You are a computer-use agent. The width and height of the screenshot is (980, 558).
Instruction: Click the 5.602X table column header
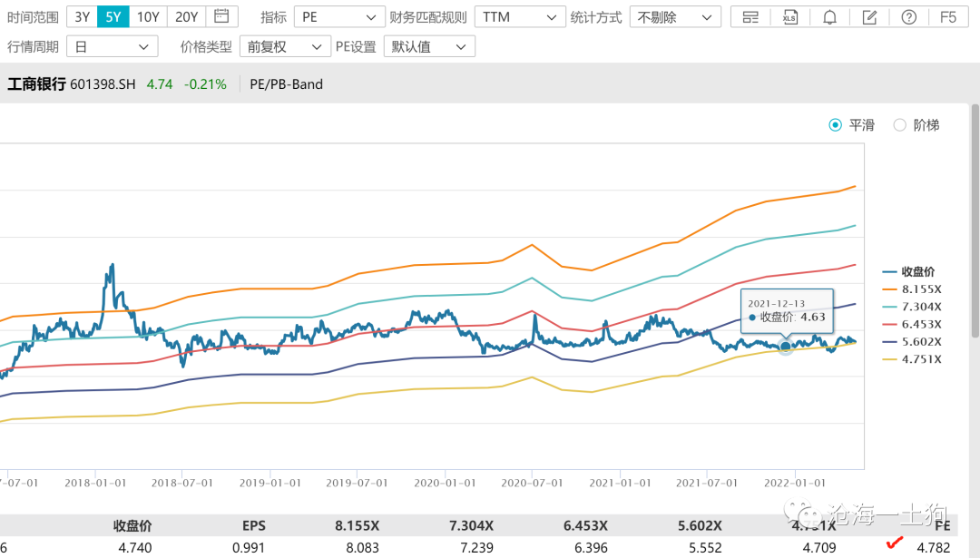tap(700, 526)
